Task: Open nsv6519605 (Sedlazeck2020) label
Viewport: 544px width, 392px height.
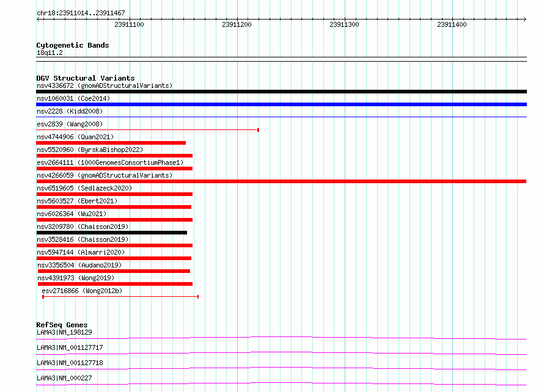Action: [x=84, y=188]
